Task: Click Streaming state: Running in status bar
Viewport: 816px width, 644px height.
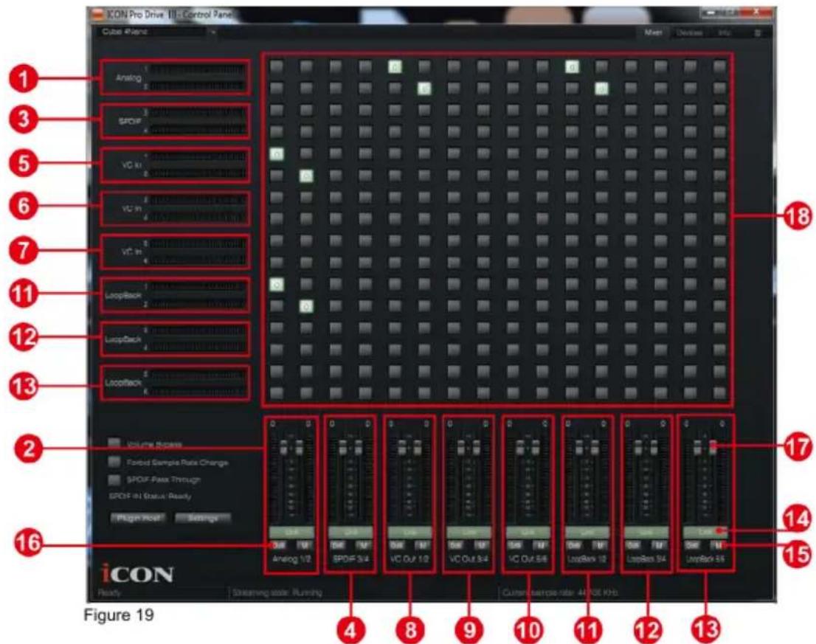Action: [x=277, y=592]
